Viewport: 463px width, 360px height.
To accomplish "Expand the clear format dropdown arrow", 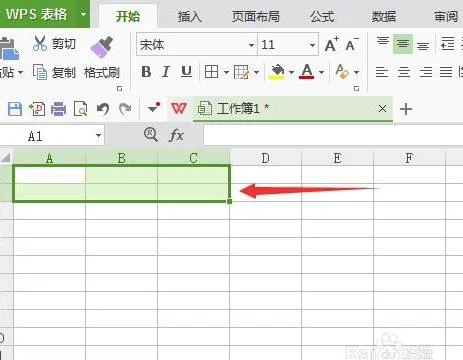I will point(356,72).
